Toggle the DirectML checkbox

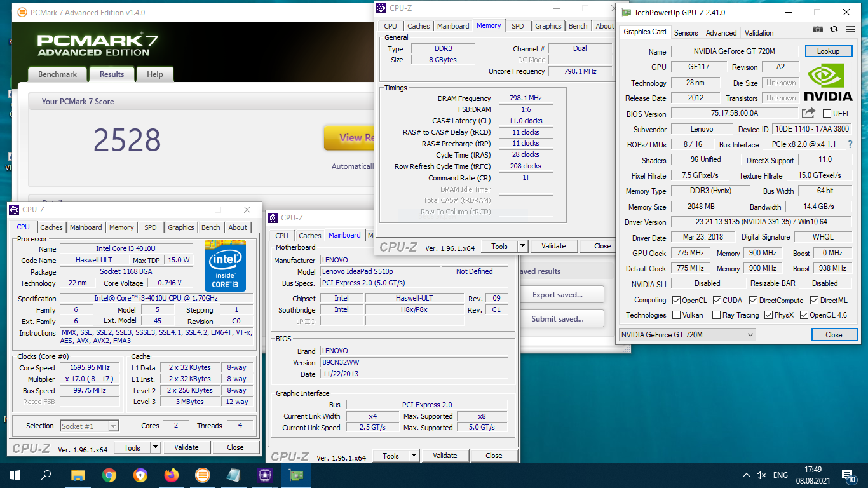pyautogui.click(x=813, y=300)
